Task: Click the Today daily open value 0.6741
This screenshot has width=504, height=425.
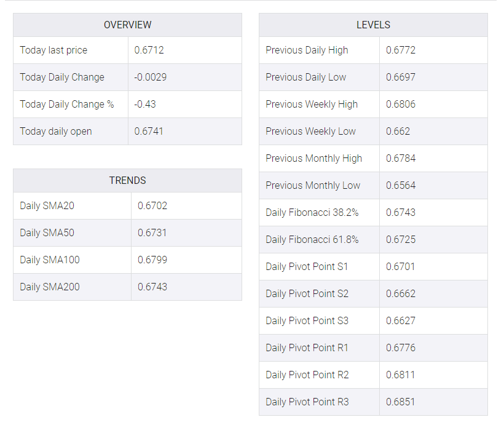Action: [149, 131]
